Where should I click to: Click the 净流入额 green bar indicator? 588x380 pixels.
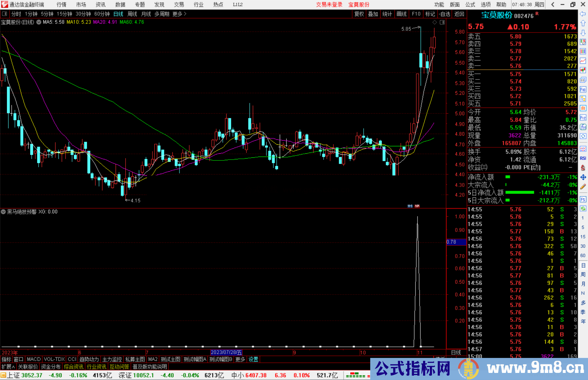[508, 177]
